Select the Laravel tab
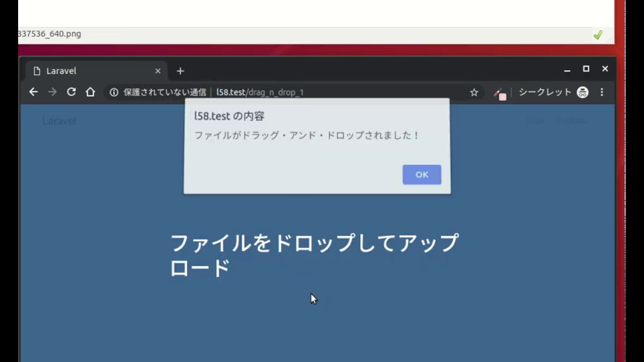This screenshot has height=362, width=644. [x=96, y=71]
